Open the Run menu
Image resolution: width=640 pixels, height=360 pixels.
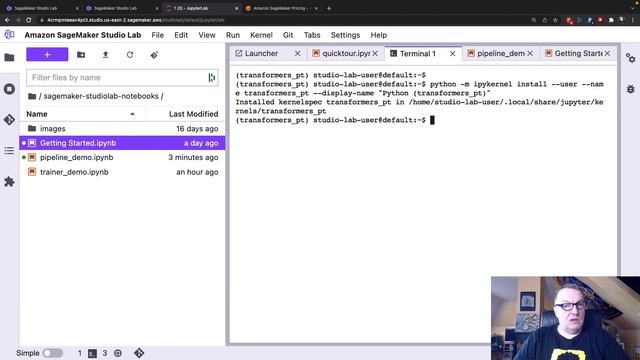click(x=233, y=35)
